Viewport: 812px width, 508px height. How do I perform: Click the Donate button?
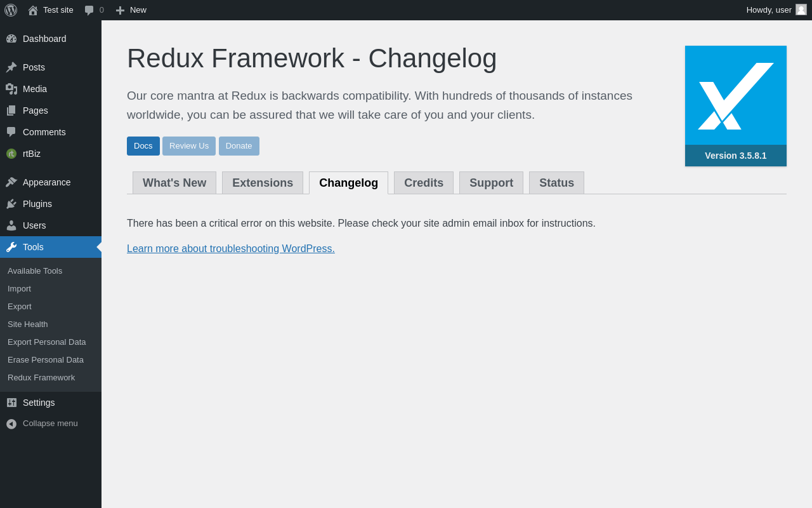pyautogui.click(x=239, y=146)
